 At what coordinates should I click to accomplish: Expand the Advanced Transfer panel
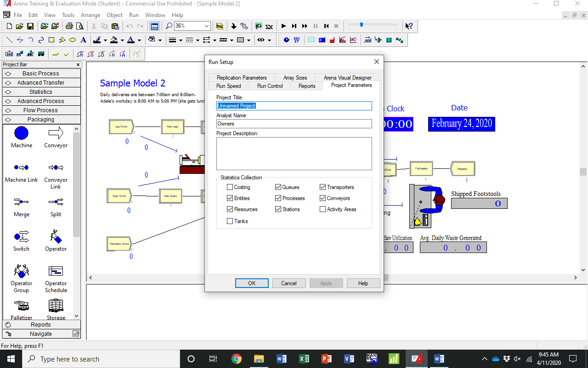(41, 83)
